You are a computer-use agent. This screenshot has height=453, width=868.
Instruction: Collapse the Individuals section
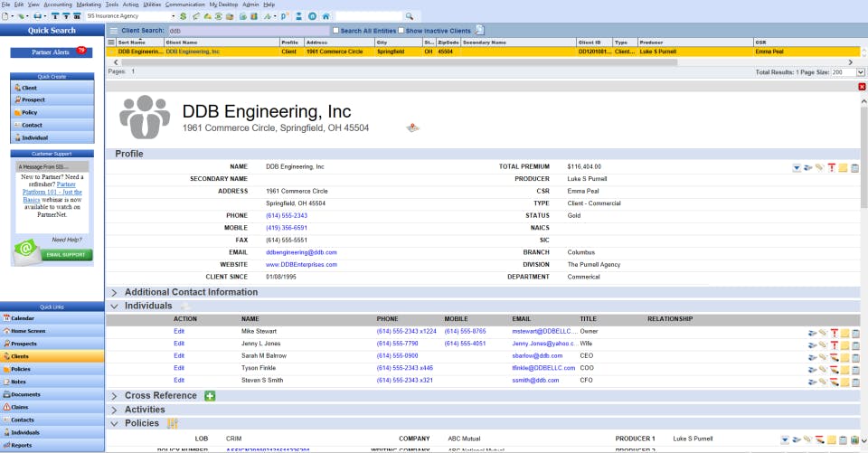pyautogui.click(x=115, y=307)
